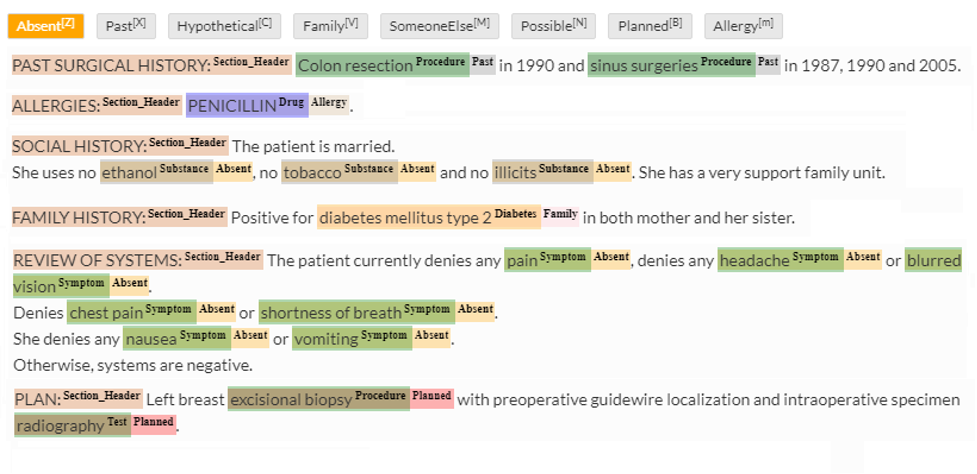Select the Possible assertion button

(554, 26)
